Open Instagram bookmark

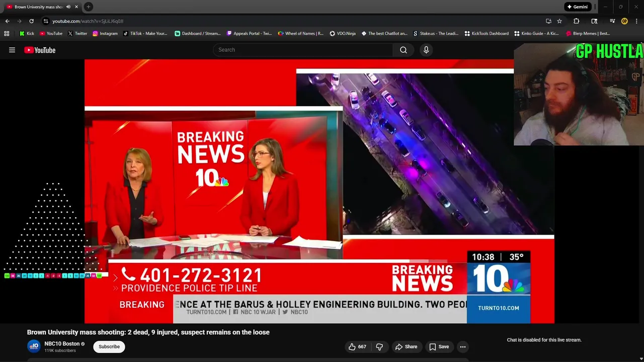pyautogui.click(x=105, y=33)
